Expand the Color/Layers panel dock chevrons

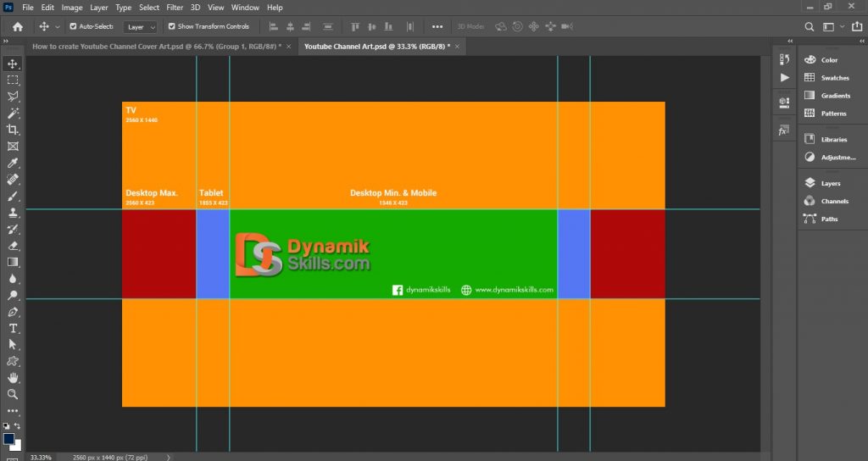pyautogui.click(x=862, y=41)
